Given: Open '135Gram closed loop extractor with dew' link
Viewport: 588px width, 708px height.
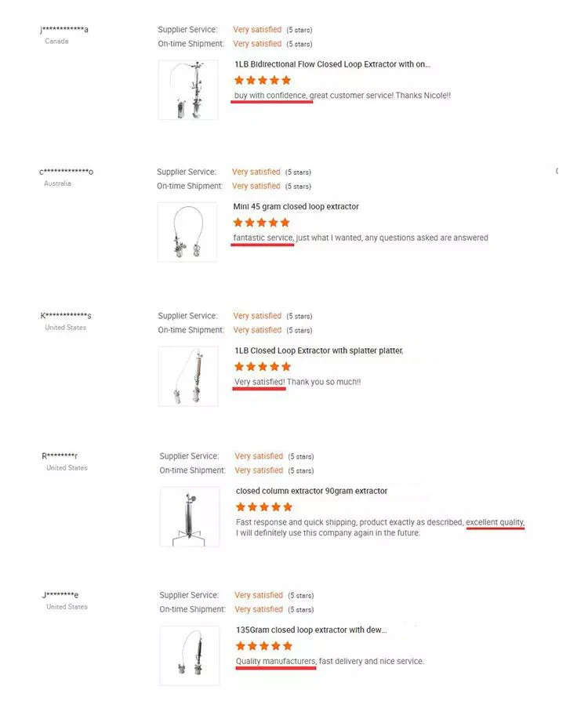Looking at the screenshot, I should tap(311, 630).
